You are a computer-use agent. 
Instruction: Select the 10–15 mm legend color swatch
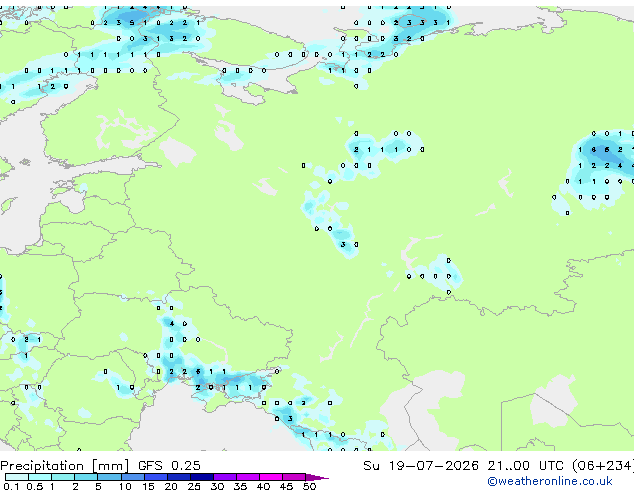[132, 477]
